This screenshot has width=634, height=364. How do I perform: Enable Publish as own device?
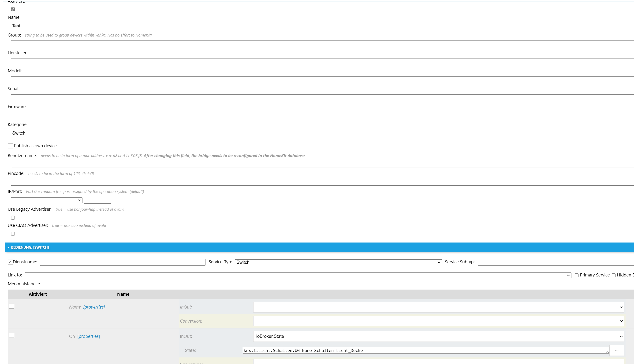[10, 146]
